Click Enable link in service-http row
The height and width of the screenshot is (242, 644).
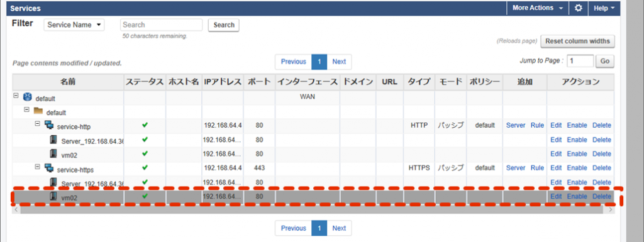tap(577, 126)
